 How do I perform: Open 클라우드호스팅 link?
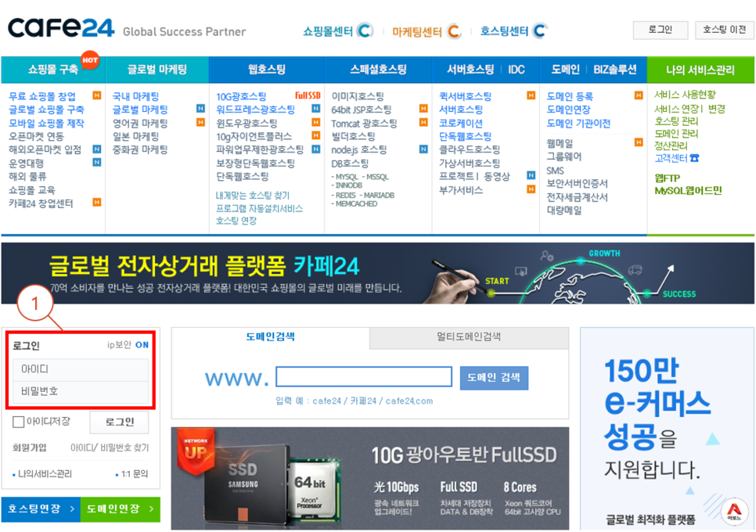click(x=470, y=150)
